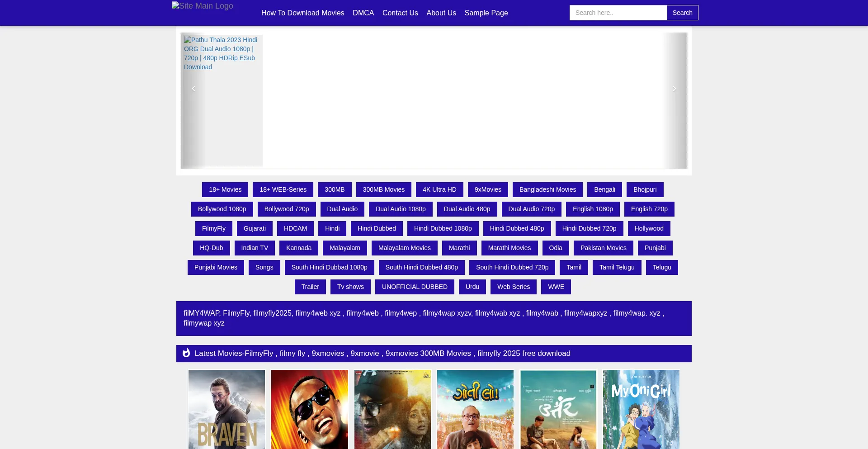Select the 300MB Movies category
The image size is (868, 449).
pyautogui.click(x=384, y=190)
